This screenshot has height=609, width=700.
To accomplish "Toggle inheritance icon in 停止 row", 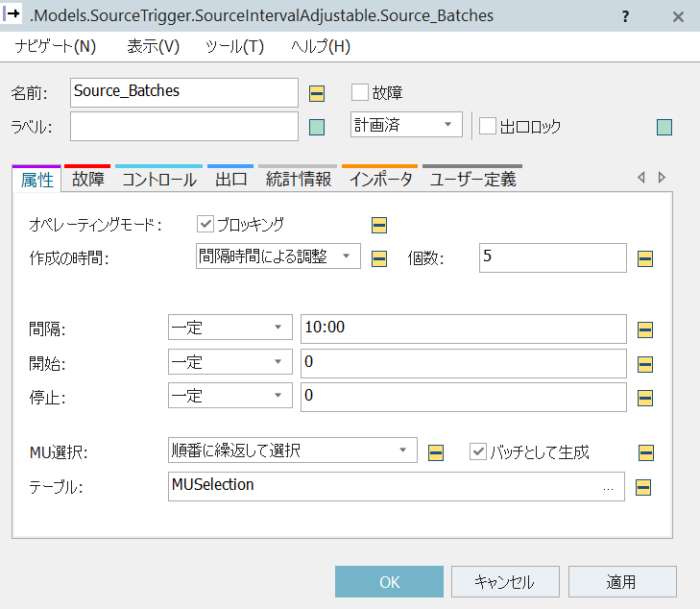I will [645, 398].
